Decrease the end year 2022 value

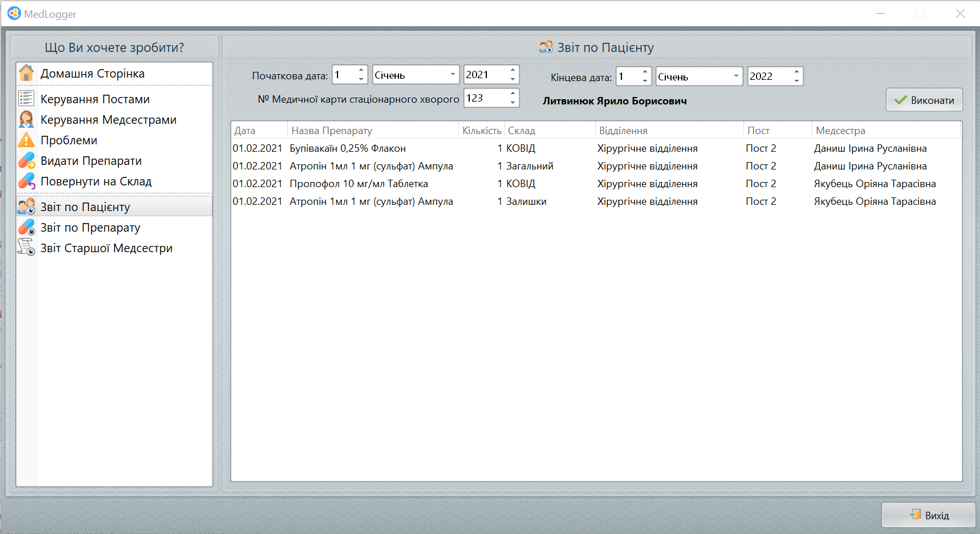[x=796, y=80]
